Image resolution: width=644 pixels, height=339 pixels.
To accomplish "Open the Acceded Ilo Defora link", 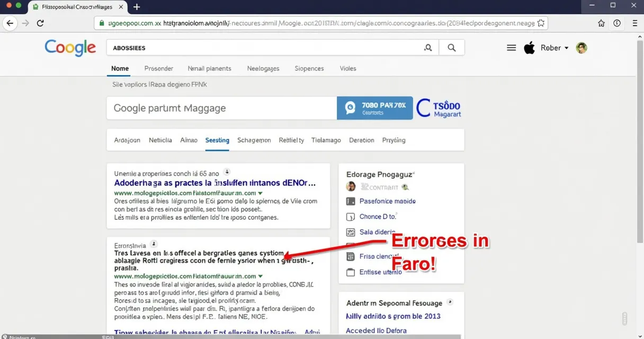I will coord(376,330).
